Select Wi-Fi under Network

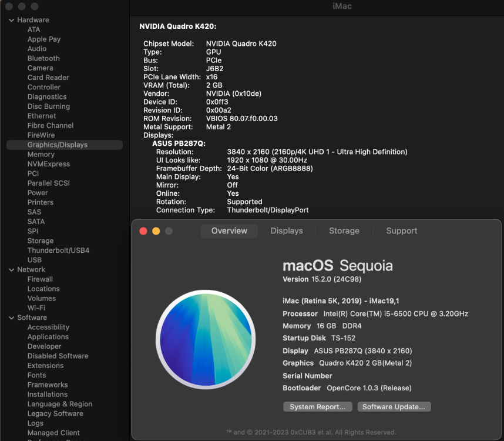click(x=36, y=308)
